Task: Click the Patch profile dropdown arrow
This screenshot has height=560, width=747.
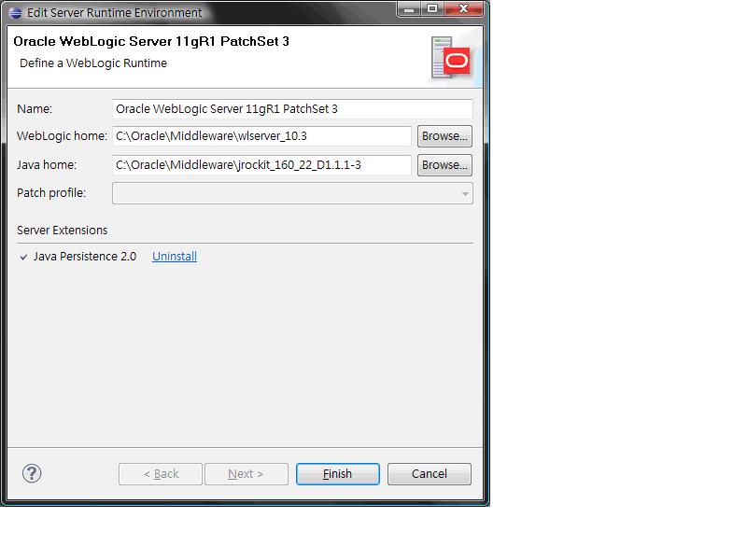Action: point(465,194)
